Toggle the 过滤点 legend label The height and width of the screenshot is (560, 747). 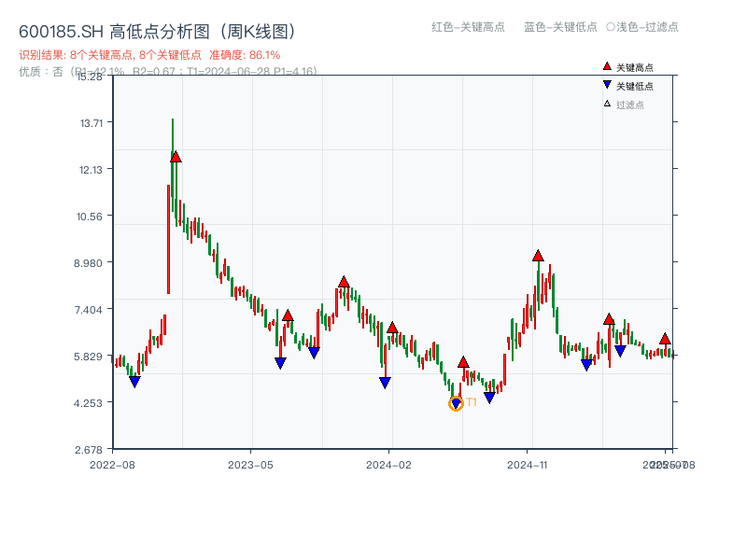pos(629,105)
